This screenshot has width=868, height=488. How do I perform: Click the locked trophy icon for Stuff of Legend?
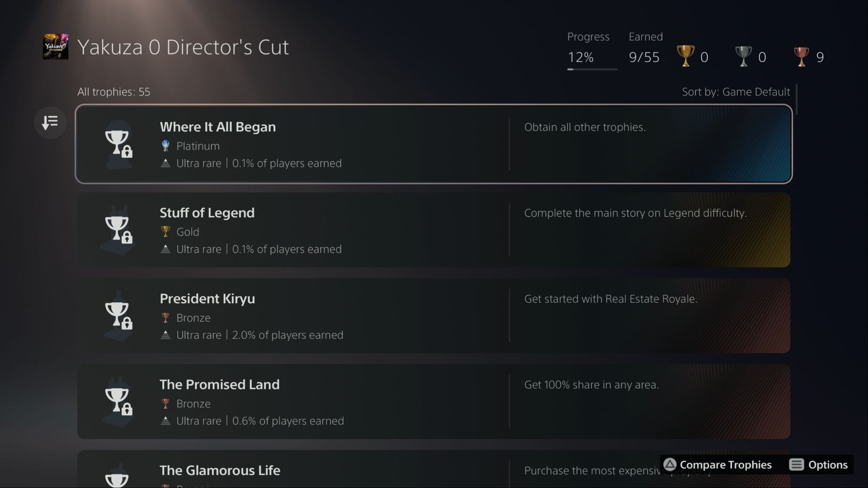pos(119,230)
